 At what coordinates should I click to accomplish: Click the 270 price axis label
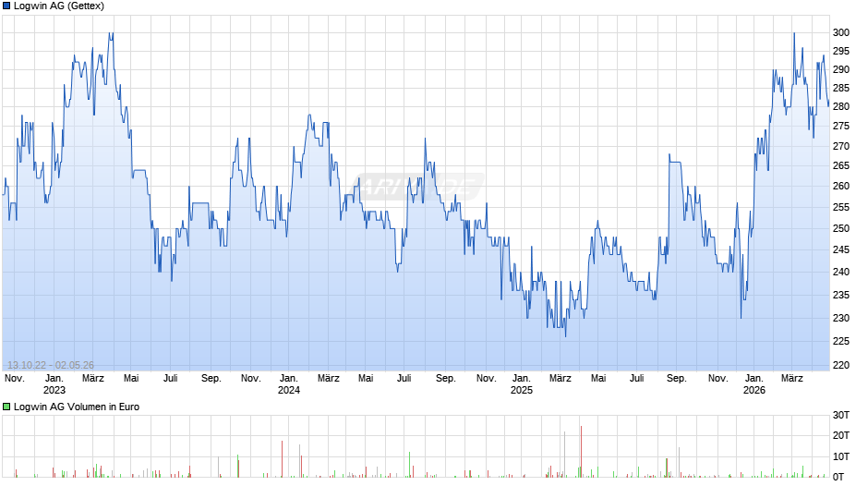841,147
